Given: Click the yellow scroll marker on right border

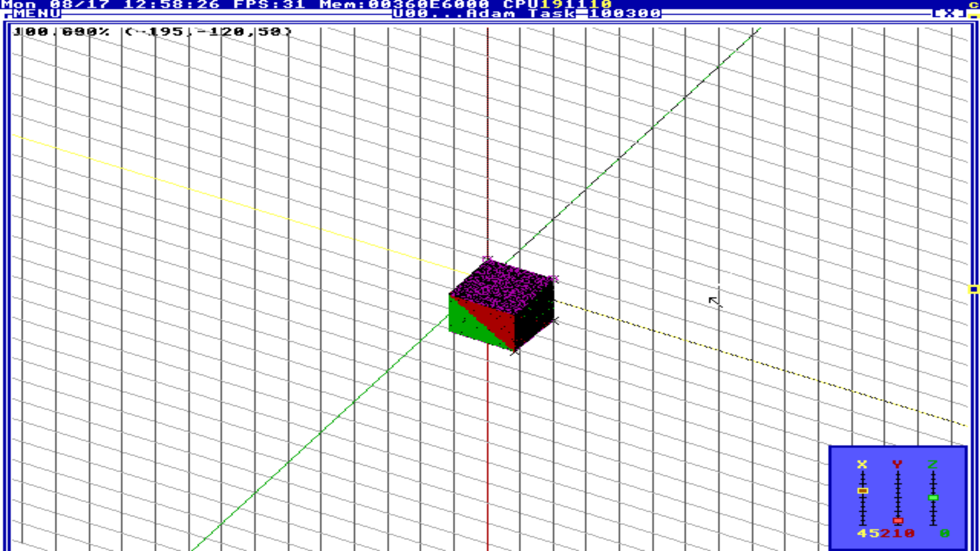Looking at the screenshot, I should point(973,289).
